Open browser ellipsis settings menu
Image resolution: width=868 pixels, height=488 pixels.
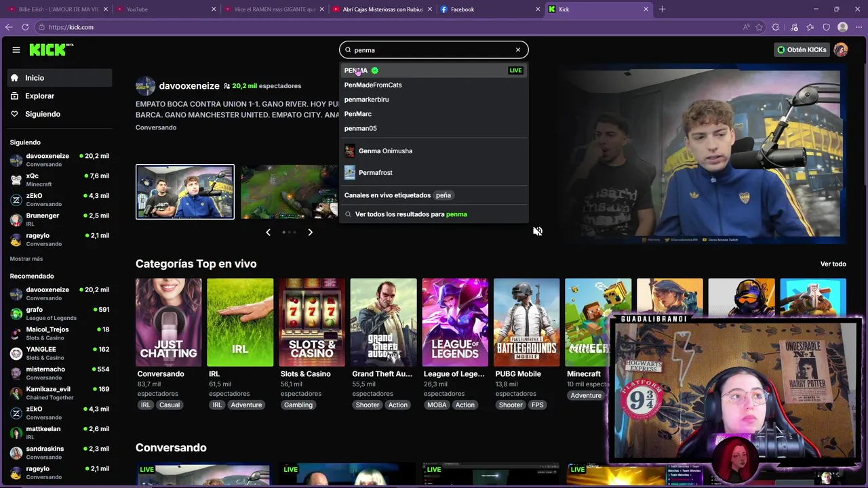point(858,27)
